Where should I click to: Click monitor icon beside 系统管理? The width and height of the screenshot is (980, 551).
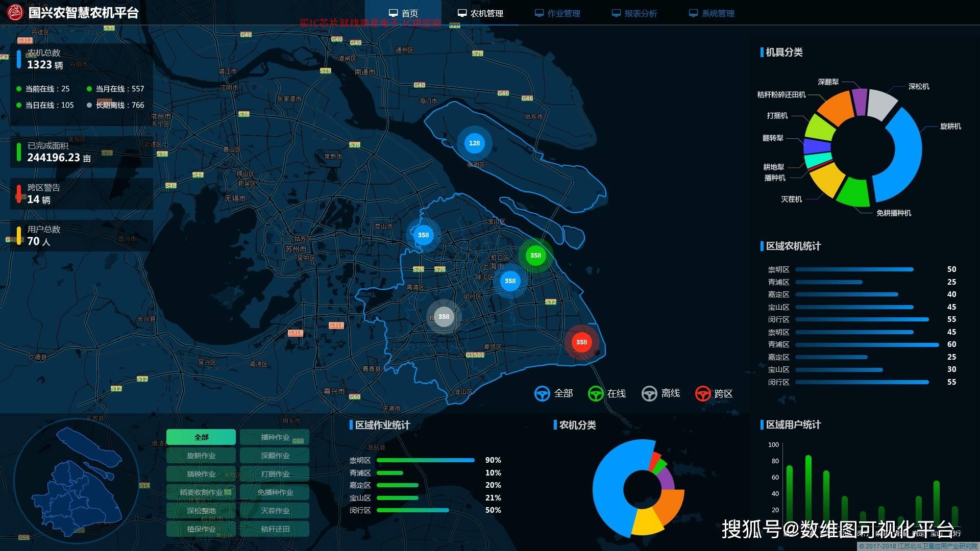[693, 13]
